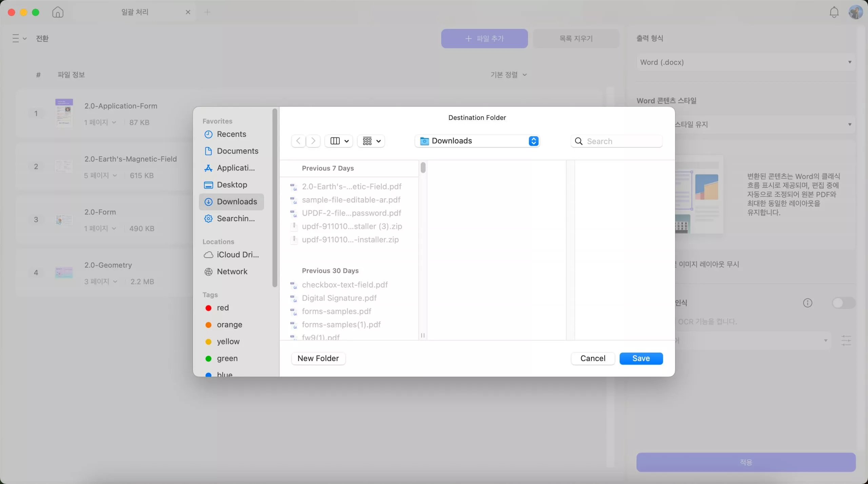Screen dimensions: 868x484
Task: Change column view mode in dialog
Action: tap(339, 141)
